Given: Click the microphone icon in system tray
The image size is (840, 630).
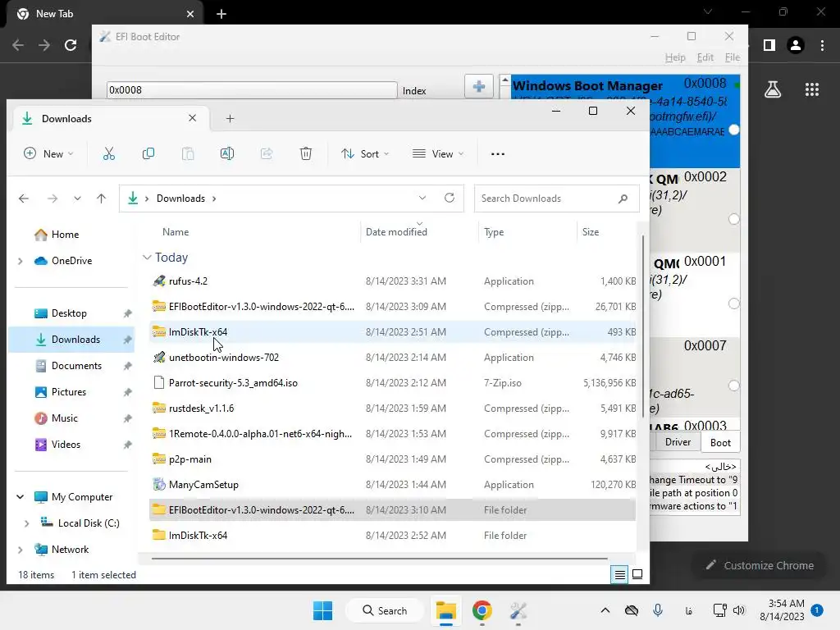Looking at the screenshot, I should click(x=658, y=610).
